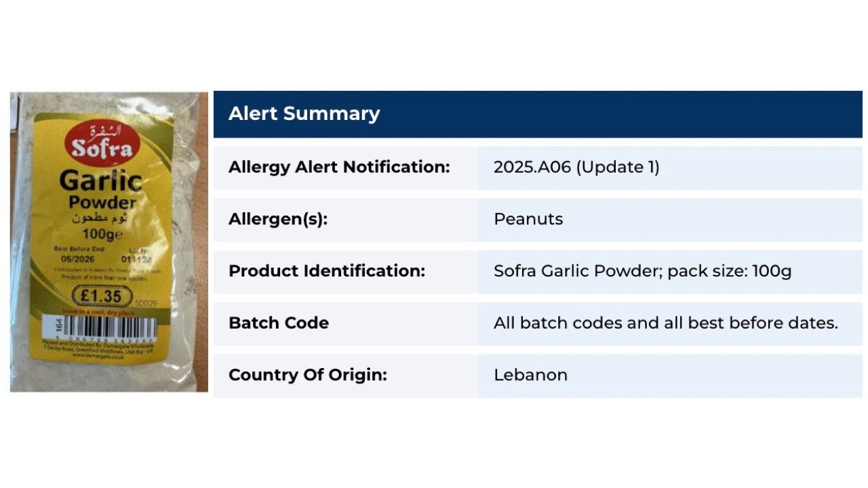Click the Product Identification label
Viewport: 868px width, 488px height.
[327, 271]
